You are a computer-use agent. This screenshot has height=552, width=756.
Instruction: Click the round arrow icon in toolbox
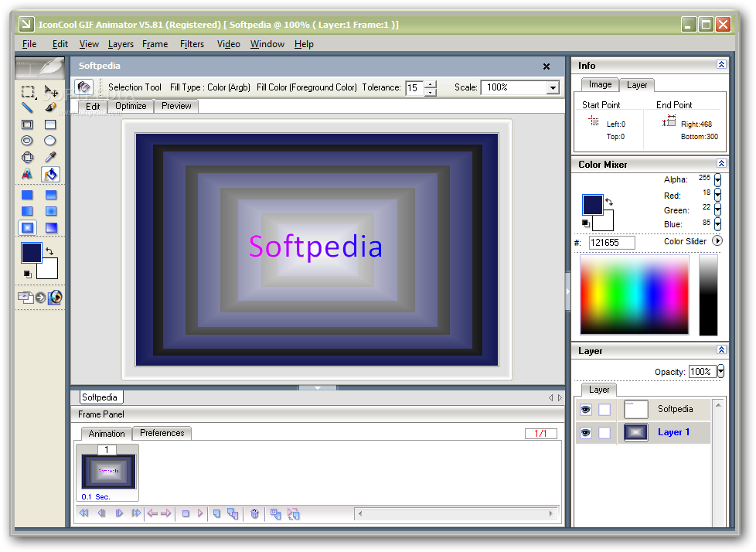(41, 298)
